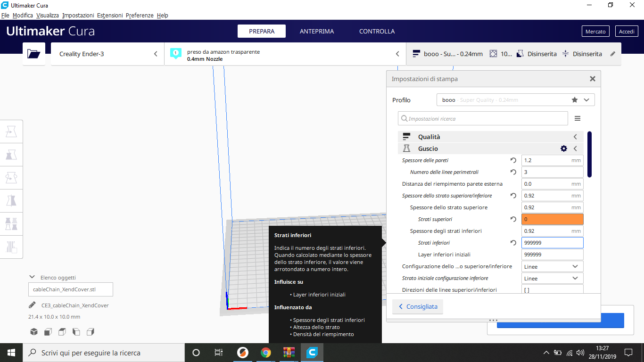Open the Impostazioni menu
The image size is (644, 362).
78,15
